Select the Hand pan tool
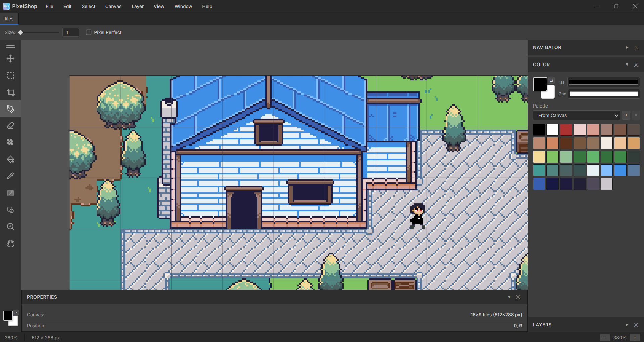644x342 pixels. click(10, 244)
